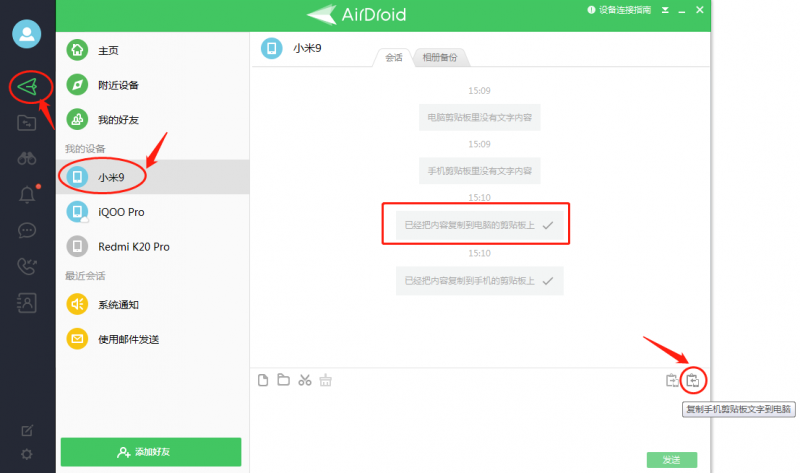Open the file transfer sidebar icon

tap(27, 123)
